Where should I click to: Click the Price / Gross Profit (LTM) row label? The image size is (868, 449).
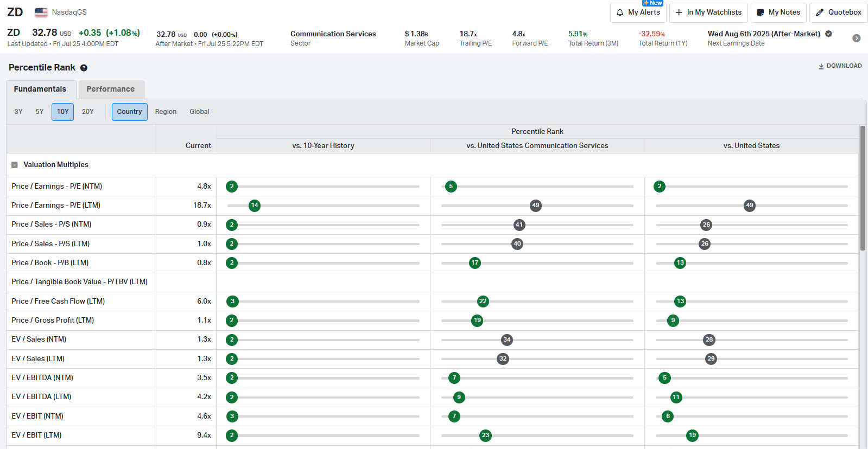click(x=53, y=320)
